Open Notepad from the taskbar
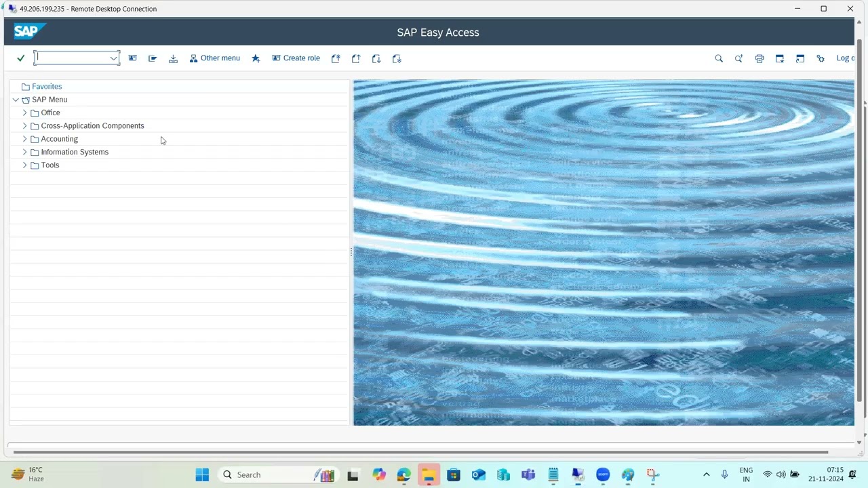The height and width of the screenshot is (488, 868). pyautogui.click(x=553, y=475)
